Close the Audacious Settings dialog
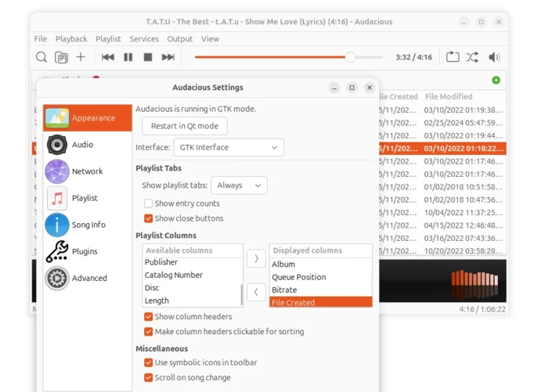Image resolution: width=548 pixels, height=392 pixels. pos(370,88)
